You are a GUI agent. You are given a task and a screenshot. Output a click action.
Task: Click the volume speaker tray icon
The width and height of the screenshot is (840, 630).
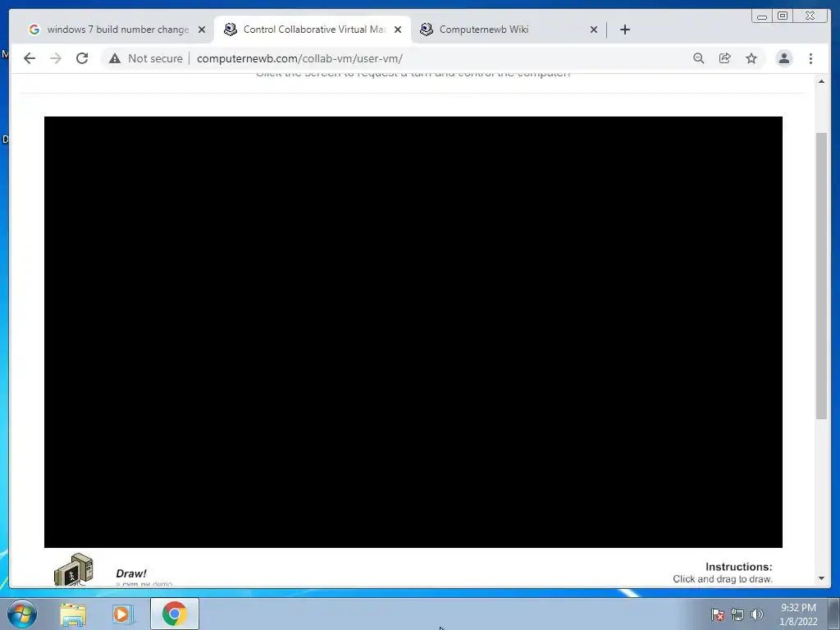[x=756, y=614]
